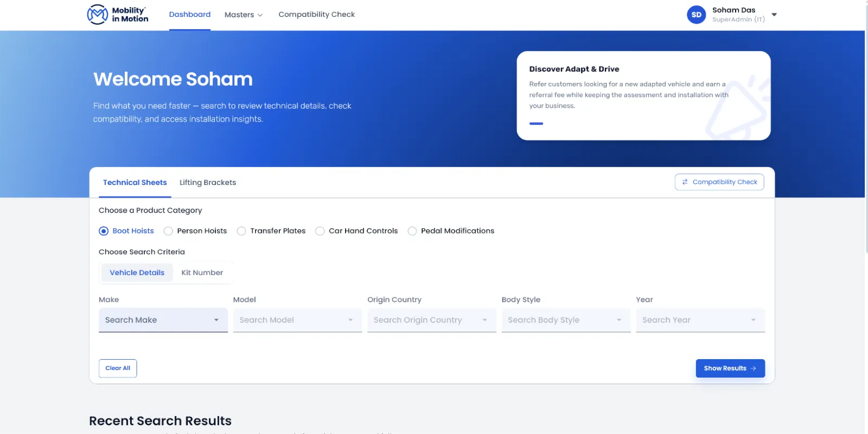Click the Clear All button

coord(118,368)
